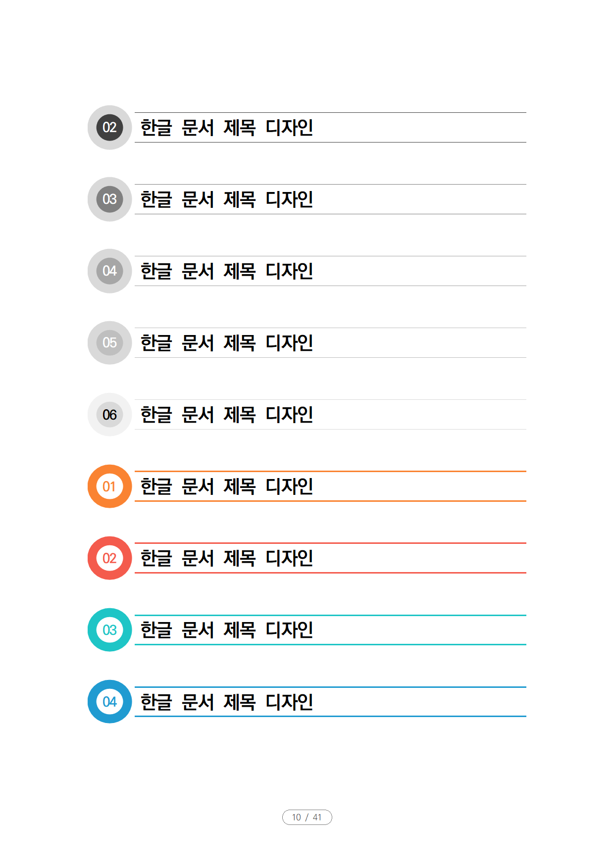The width and height of the screenshot is (614, 868).
Task: Click the orange 01 circle badge
Action: click(x=109, y=486)
